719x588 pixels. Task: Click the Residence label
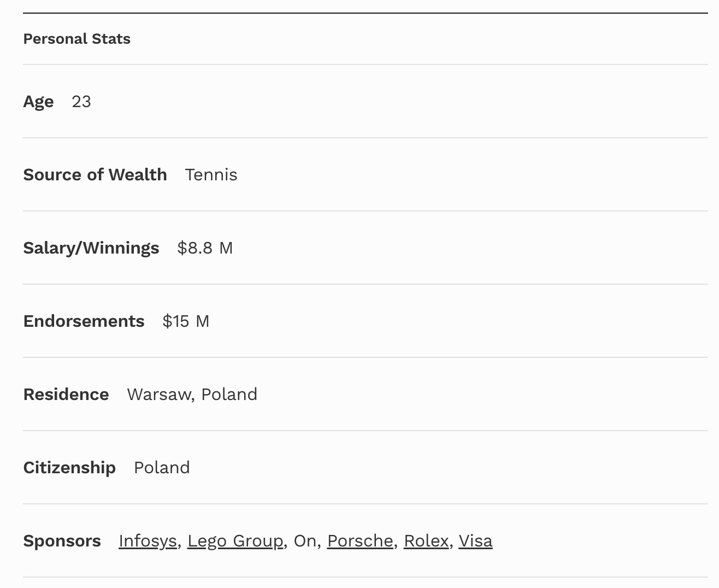(x=66, y=395)
